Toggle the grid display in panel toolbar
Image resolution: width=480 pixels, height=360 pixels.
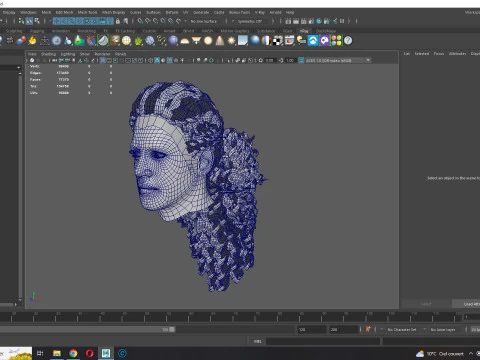[x=103, y=60]
